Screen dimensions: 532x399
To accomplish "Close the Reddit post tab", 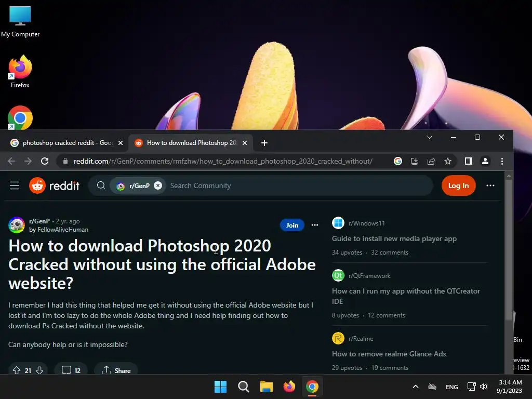I will pyautogui.click(x=245, y=143).
